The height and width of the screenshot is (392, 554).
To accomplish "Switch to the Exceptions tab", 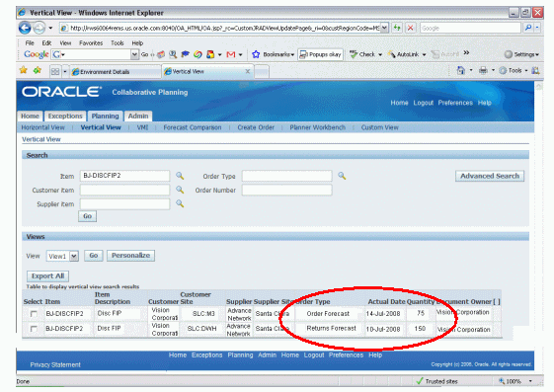I will tap(65, 116).
